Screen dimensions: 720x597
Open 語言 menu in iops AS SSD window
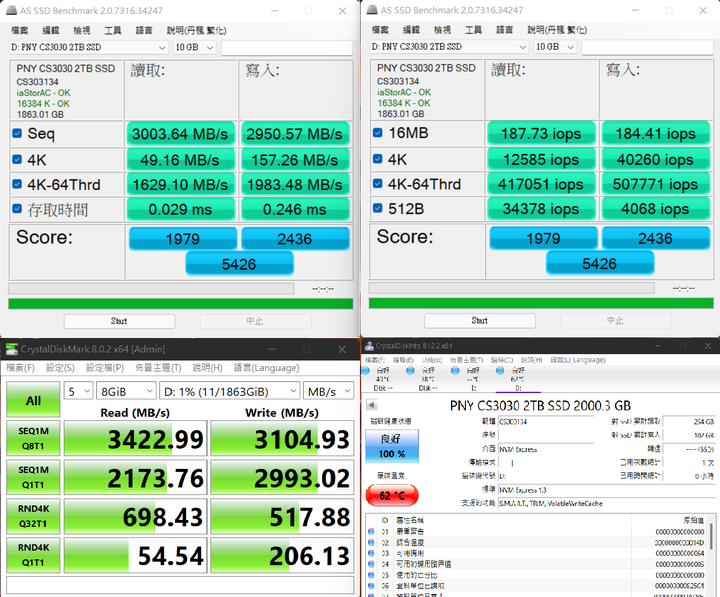(504, 30)
